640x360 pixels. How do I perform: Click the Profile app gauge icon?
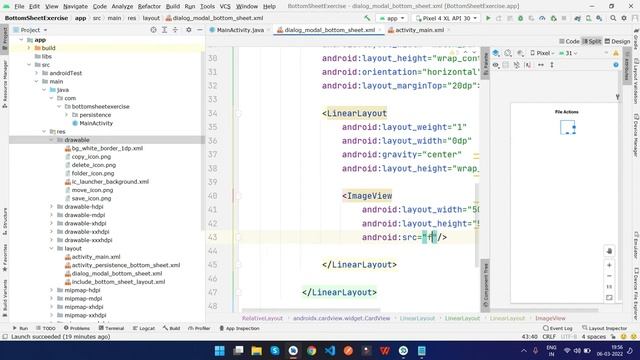coord(542,18)
